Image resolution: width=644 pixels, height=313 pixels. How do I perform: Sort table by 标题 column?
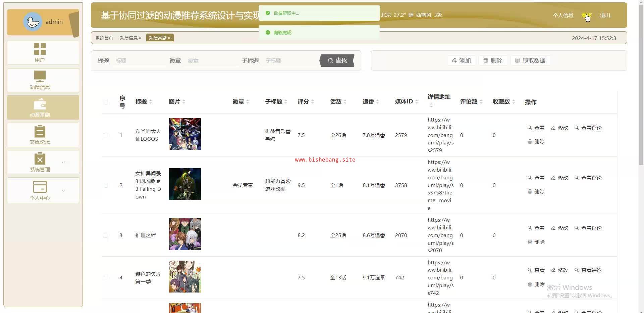pyautogui.click(x=151, y=102)
